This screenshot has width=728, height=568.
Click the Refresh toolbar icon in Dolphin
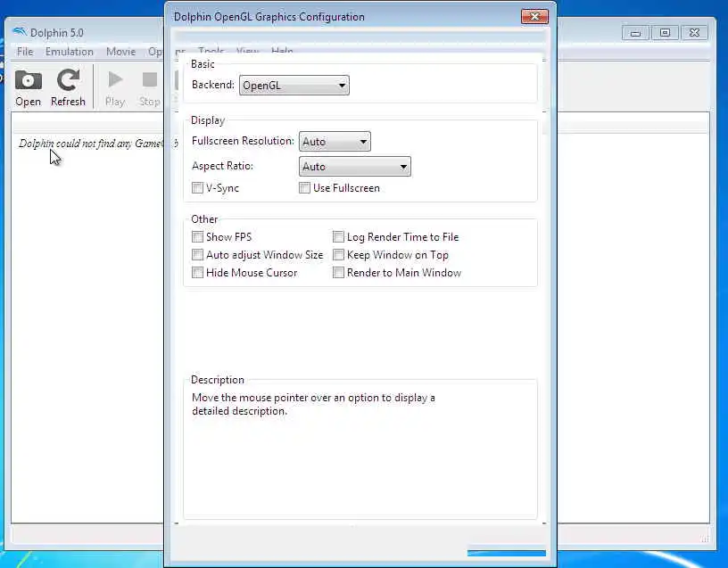coord(68,87)
